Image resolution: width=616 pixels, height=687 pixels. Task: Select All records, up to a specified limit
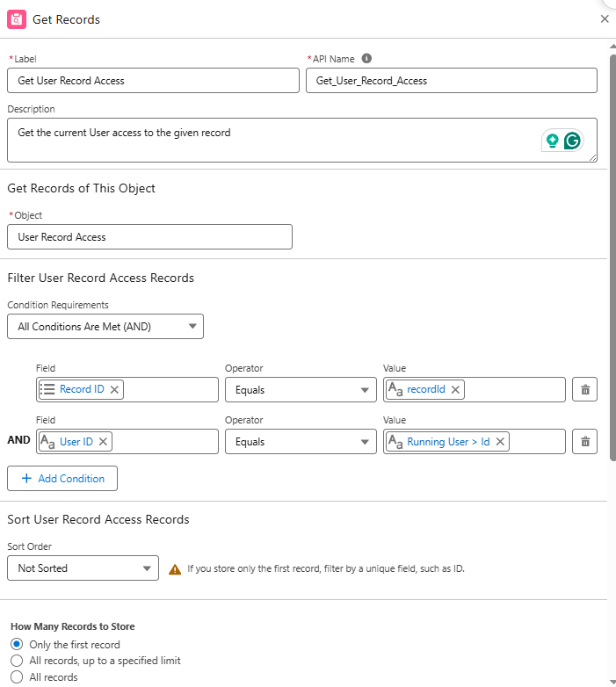tap(17, 661)
